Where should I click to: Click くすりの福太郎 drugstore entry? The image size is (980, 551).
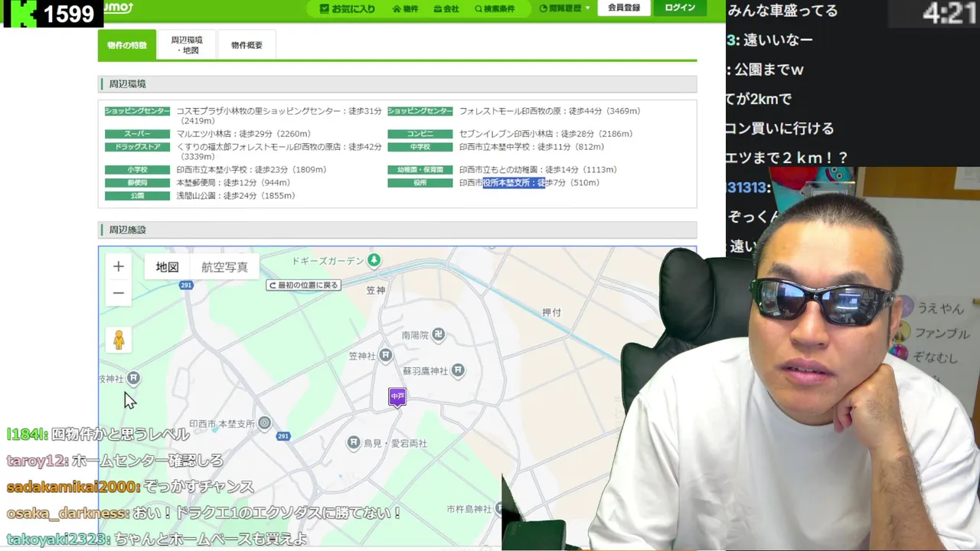point(279,152)
